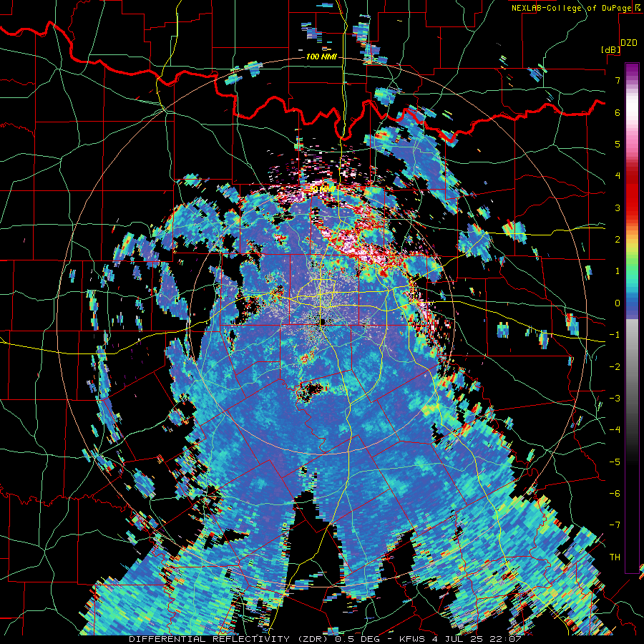Click the -5 value on the color scale
This screenshot has width=644, height=644.
615,462
